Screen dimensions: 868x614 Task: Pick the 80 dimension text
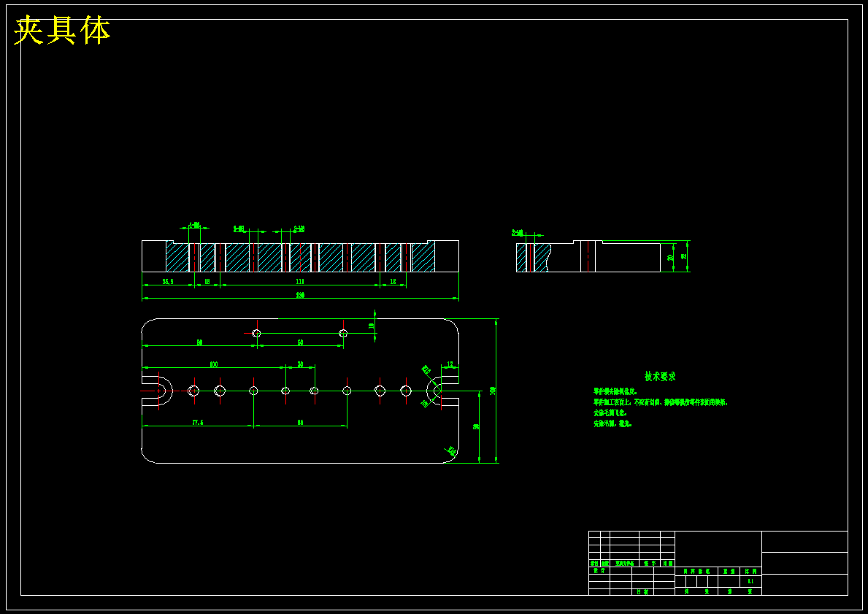coord(199,342)
